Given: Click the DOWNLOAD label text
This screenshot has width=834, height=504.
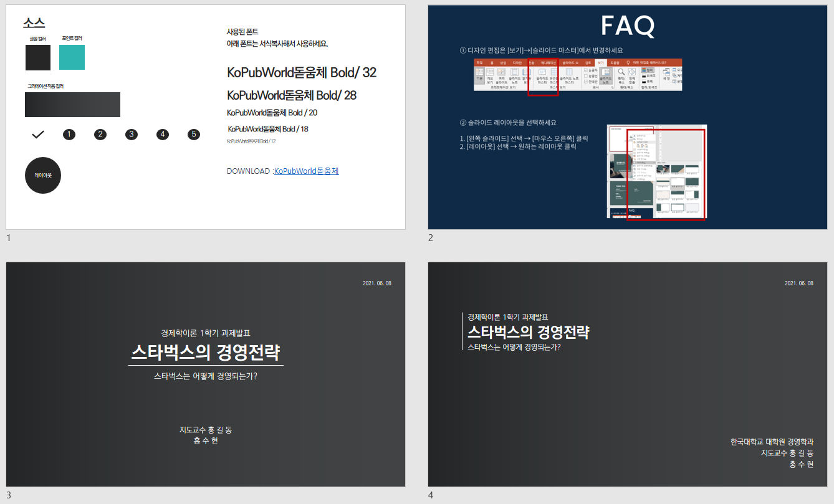Looking at the screenshot, I should (x=249, y=171).
